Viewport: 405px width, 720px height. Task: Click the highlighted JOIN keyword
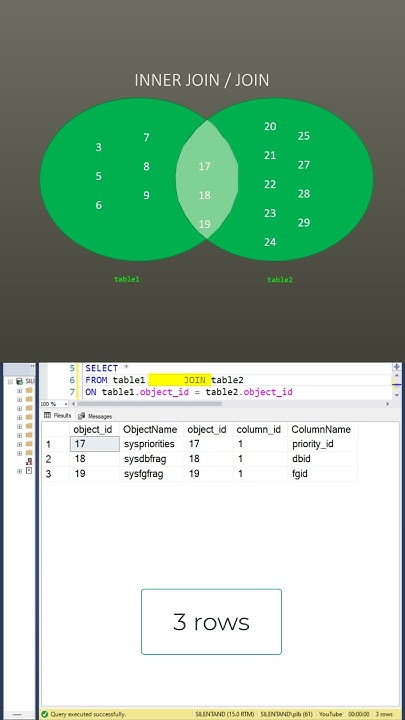click(x=195, y=380)
